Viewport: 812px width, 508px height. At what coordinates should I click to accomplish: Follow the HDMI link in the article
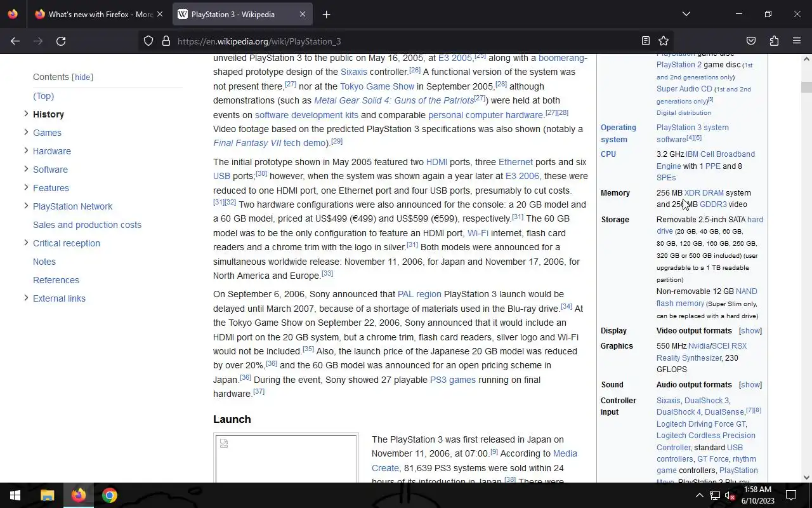coord(436,162)
